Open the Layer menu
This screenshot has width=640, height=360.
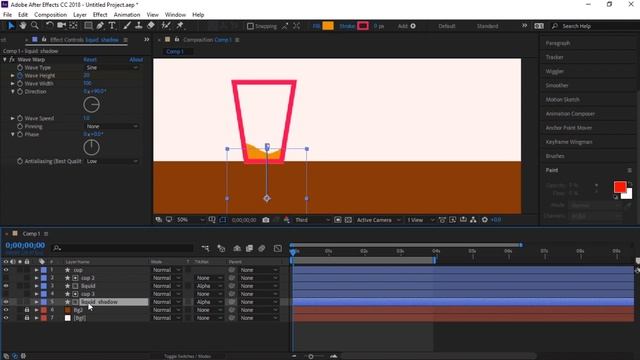(x=80, y=15)
